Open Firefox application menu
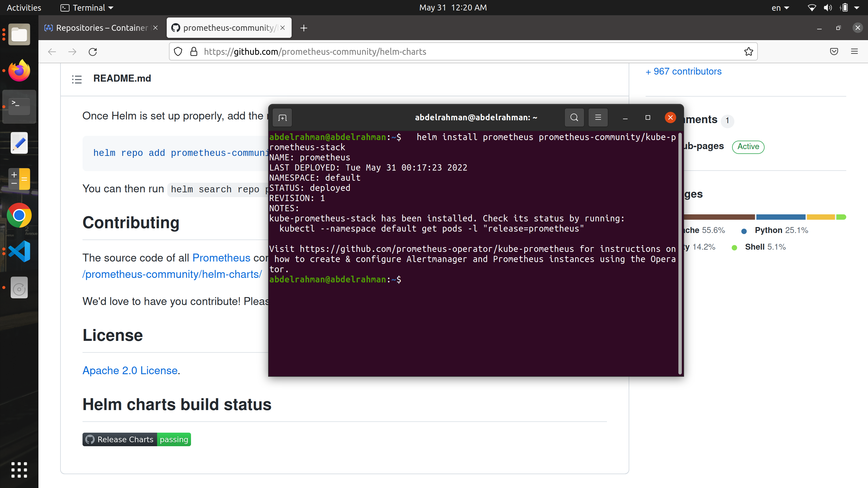This screenshot has height=488, width=868. tap(855, 51)
